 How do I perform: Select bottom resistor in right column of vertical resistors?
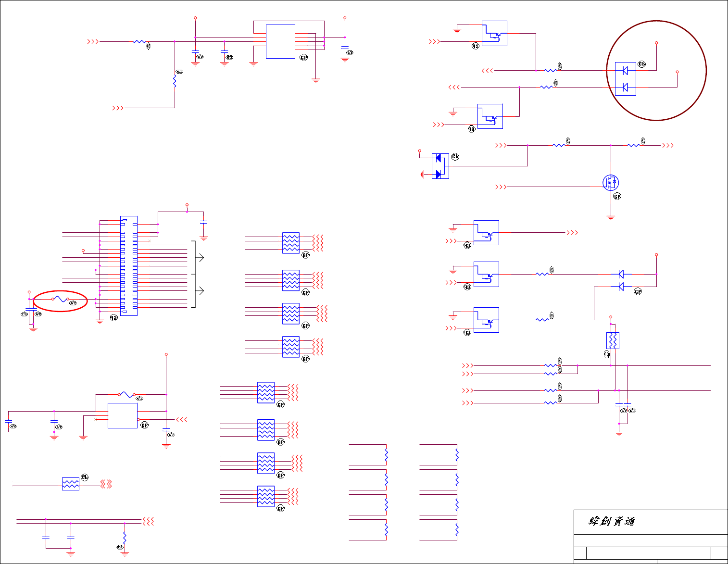point(457,529)
